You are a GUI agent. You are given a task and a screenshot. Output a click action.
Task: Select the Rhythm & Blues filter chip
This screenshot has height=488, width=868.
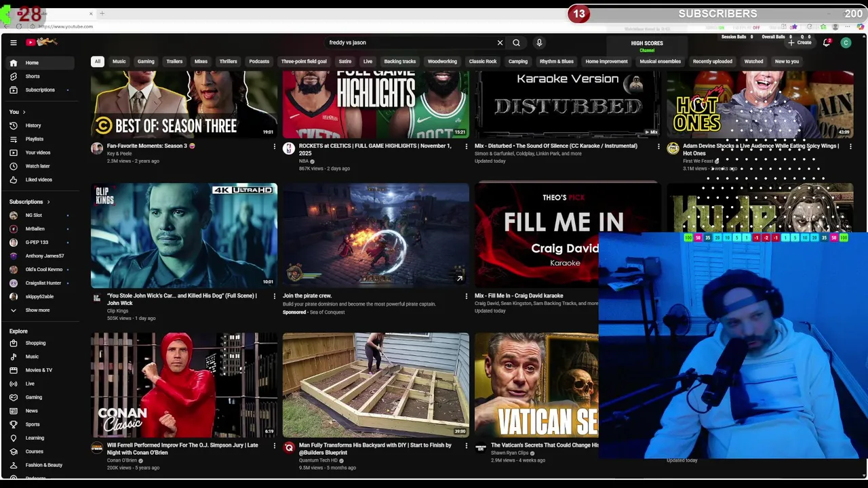[x=556, y=61]
